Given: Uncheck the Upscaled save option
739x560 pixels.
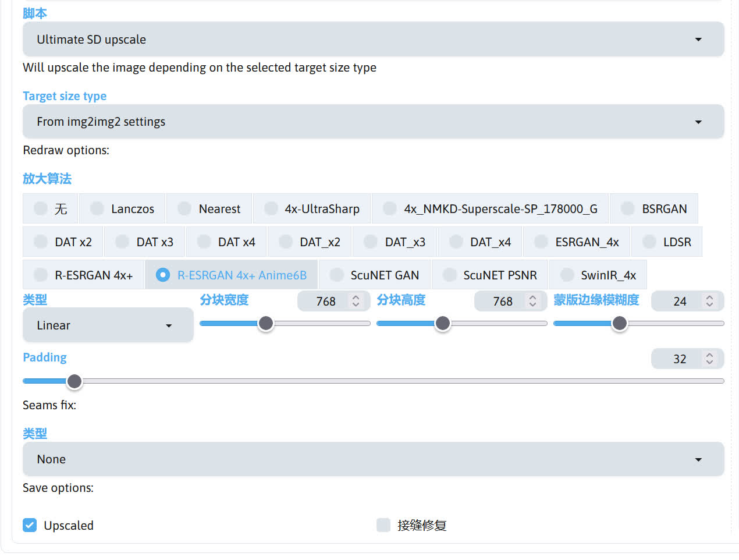Looking at the screenshot, I should (30, 525).
